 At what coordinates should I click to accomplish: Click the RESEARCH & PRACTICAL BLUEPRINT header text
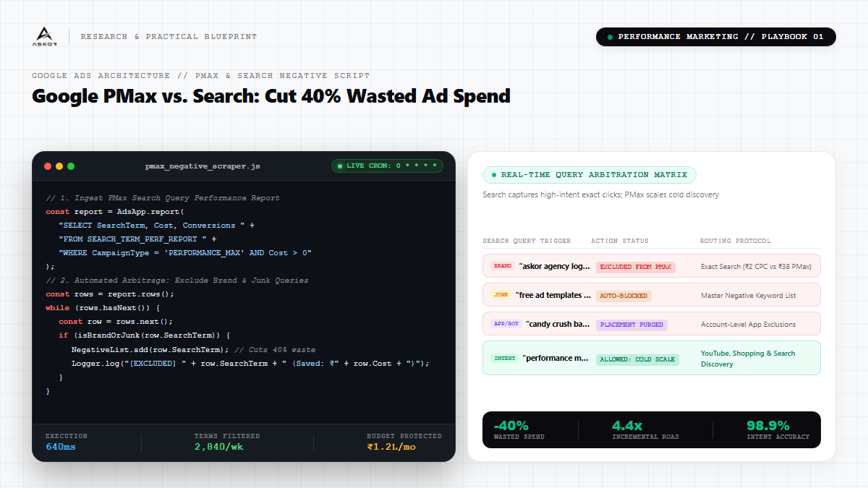point(169,37)
